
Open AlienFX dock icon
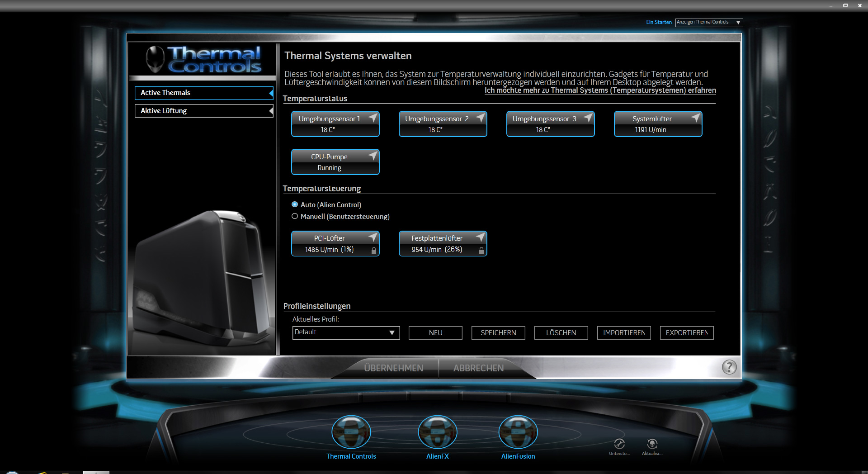[437, 432]
